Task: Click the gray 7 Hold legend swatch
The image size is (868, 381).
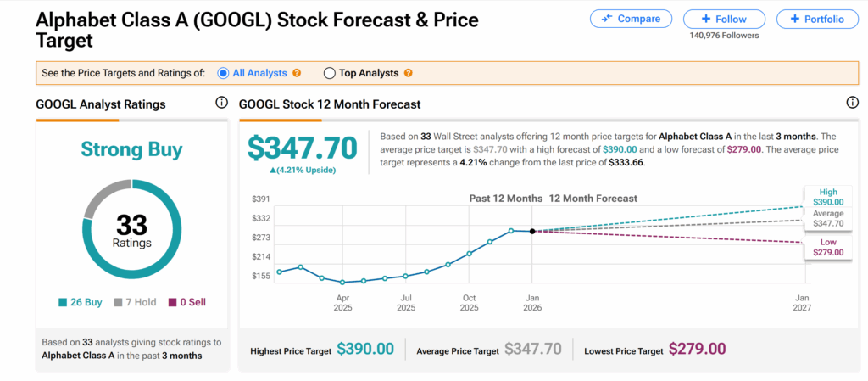Action: (119, 303)
